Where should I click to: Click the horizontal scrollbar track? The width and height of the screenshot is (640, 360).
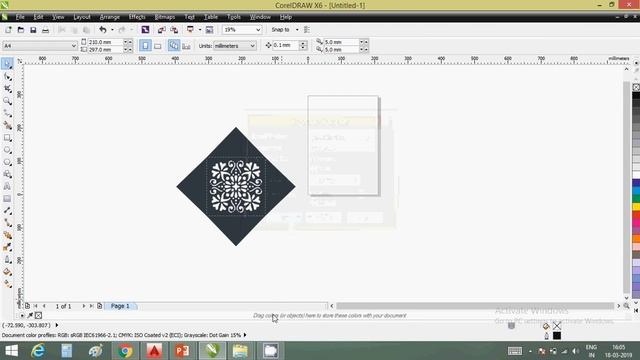tap(475, 306)
